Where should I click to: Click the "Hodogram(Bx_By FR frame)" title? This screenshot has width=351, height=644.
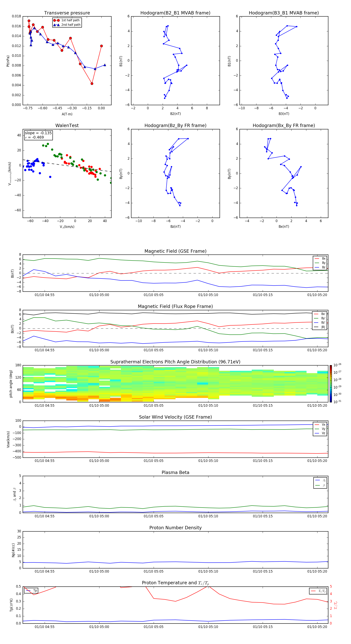click(x=284, y=125)
